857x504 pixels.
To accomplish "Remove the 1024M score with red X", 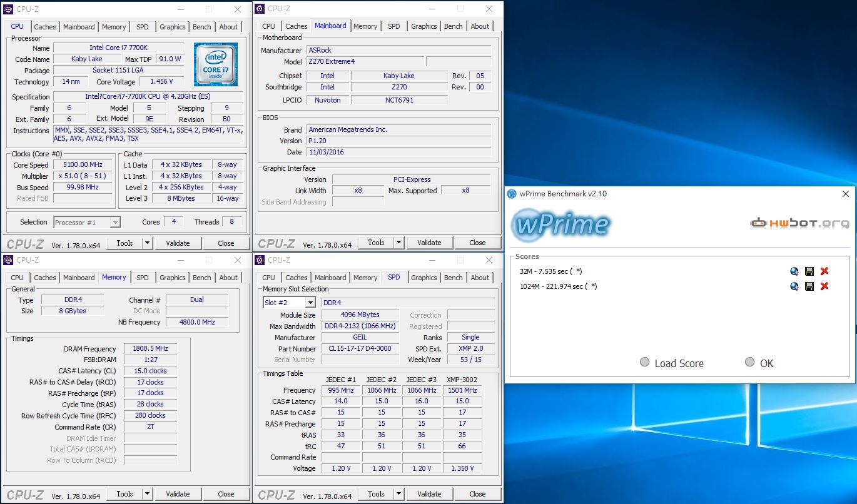I will coord(824,286).
